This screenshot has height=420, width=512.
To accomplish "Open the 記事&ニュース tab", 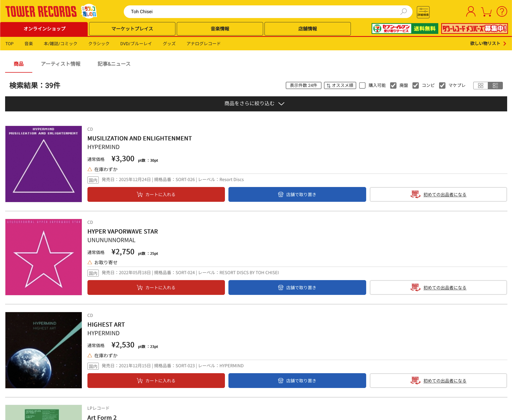I will [x=114, y=64].
